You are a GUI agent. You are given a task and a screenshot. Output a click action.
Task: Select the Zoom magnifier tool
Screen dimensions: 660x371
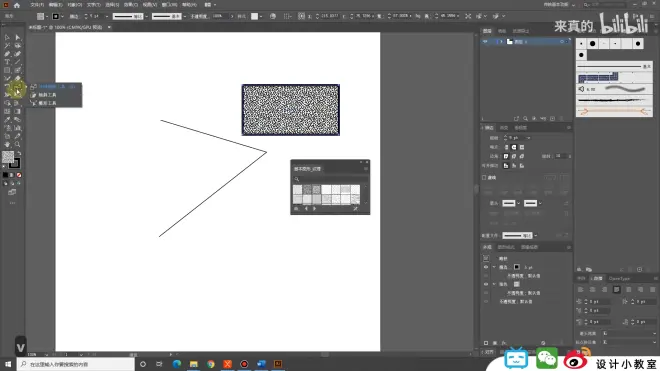(18, 144)
